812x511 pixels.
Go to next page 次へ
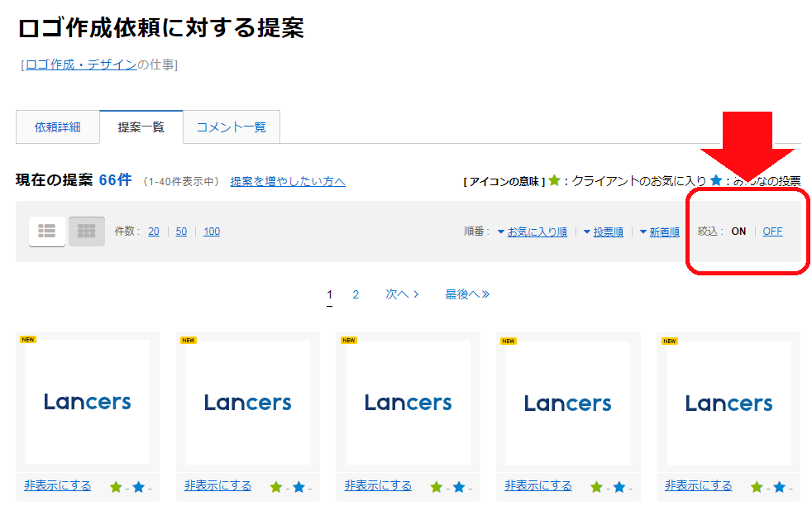coord(402,294)
